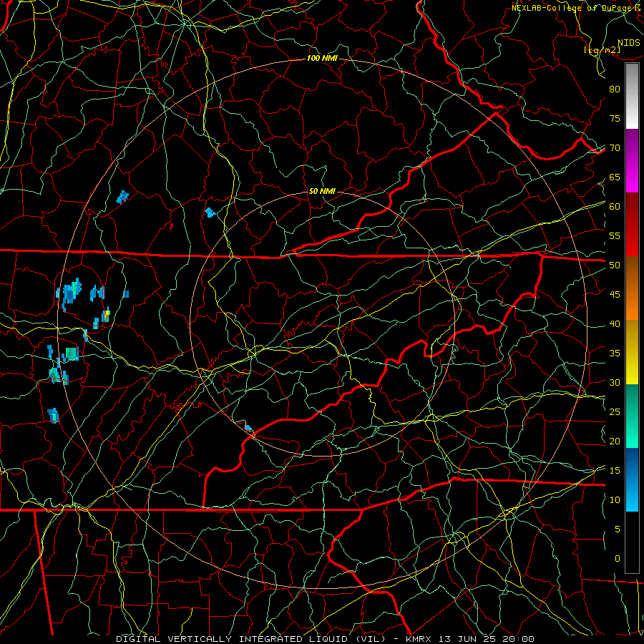644x644 pixels.
Task: Pick the gray-white segment of the color scale
Action: pos(632,96)
